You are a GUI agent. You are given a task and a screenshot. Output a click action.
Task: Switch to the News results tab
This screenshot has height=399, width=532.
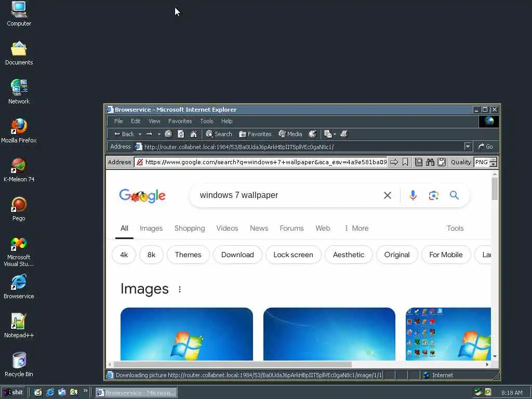[x=259, y=229]
